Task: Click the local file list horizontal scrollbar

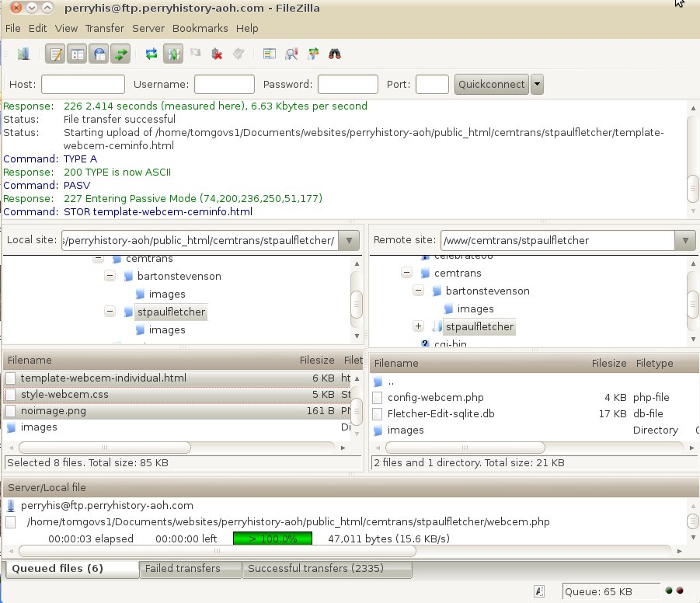Action: click(104, 448)
